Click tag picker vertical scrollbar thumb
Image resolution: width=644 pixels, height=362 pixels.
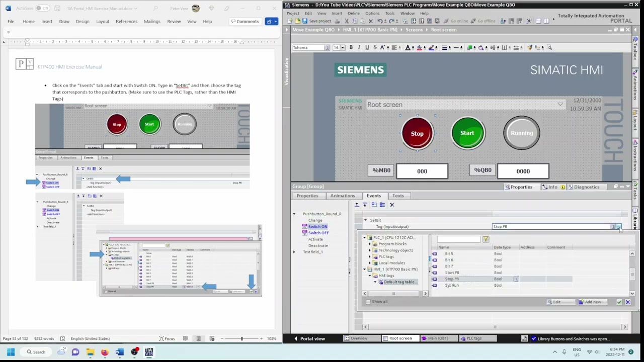coord(632,273)
